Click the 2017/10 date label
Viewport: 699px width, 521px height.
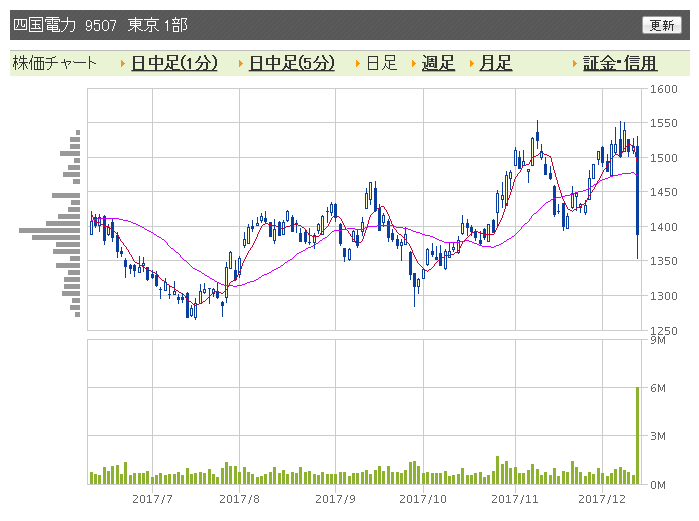click(x=423, y=499)
